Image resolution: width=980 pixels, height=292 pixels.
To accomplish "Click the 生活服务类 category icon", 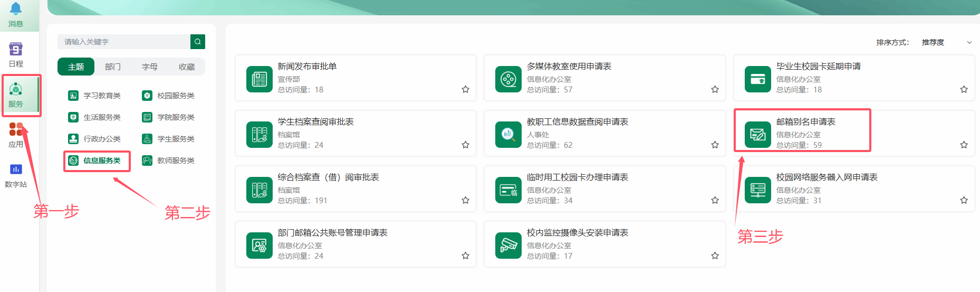I will (x=73, y=117).
